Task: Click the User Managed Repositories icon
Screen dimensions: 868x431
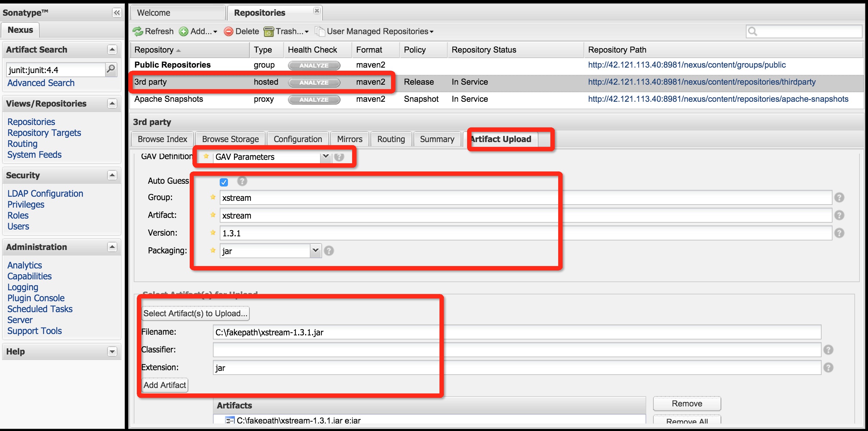Action: coord(320,31)
